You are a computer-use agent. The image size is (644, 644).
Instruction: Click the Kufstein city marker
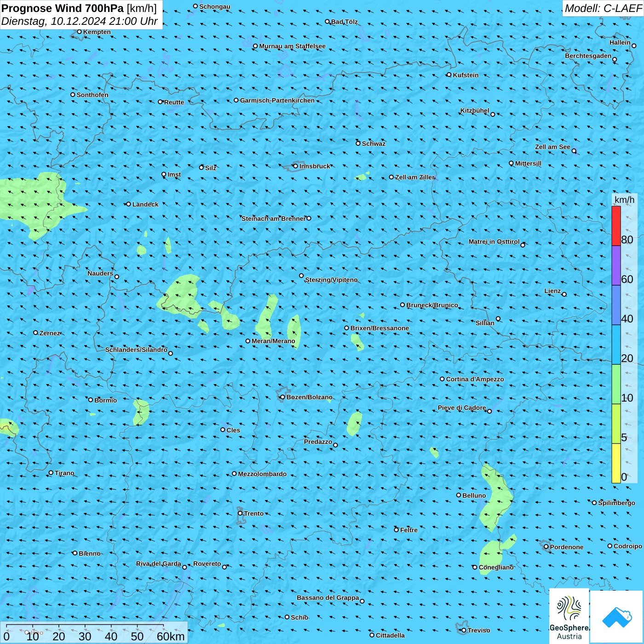tap(449, 75)
